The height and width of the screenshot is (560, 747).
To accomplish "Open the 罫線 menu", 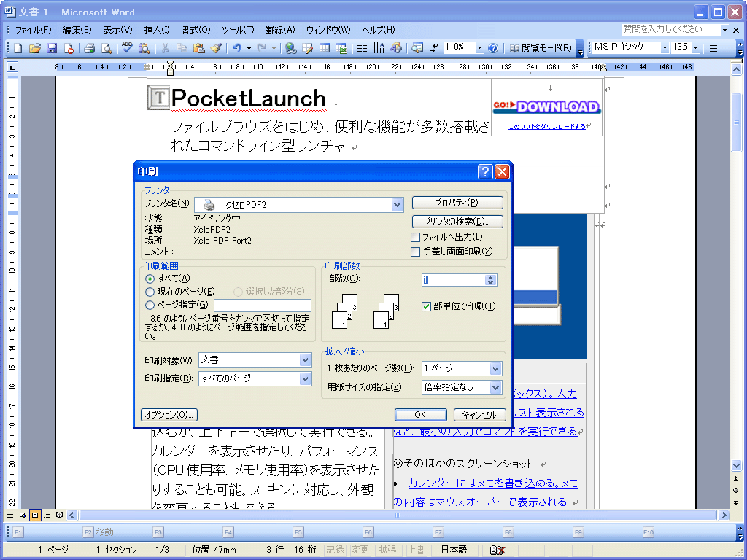I will (279, 30).
